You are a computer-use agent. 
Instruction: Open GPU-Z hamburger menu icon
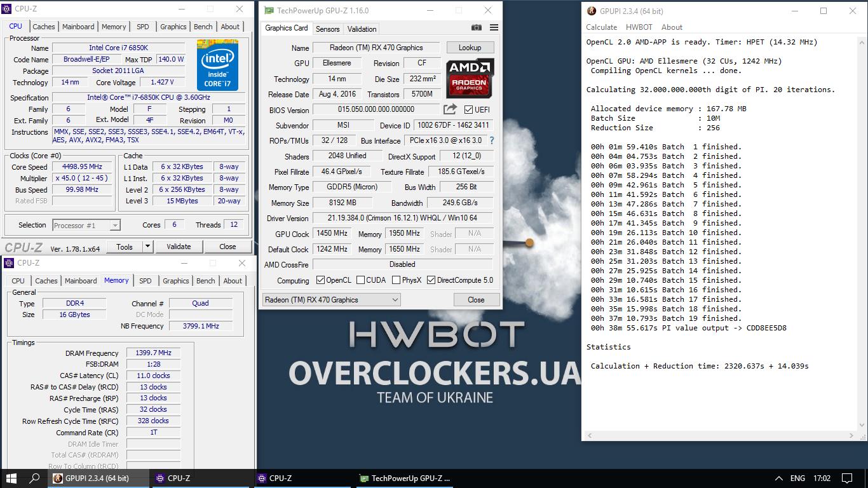point(494,28)
